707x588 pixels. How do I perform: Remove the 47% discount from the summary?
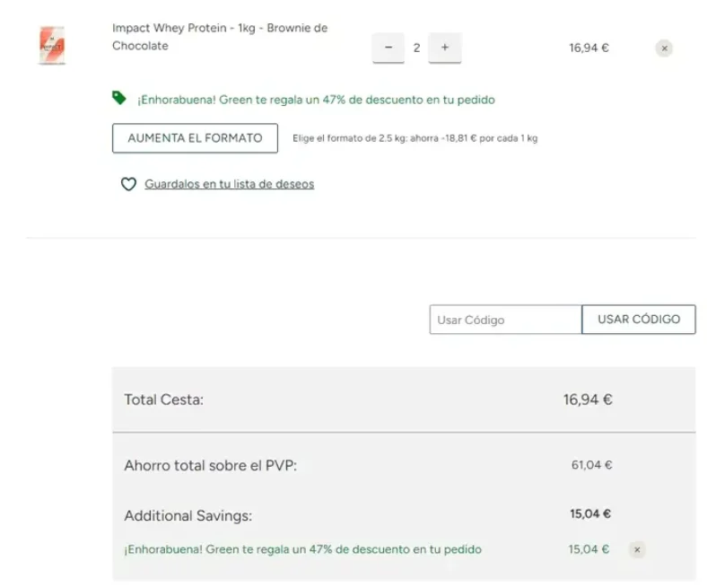[x=637, y=549]
